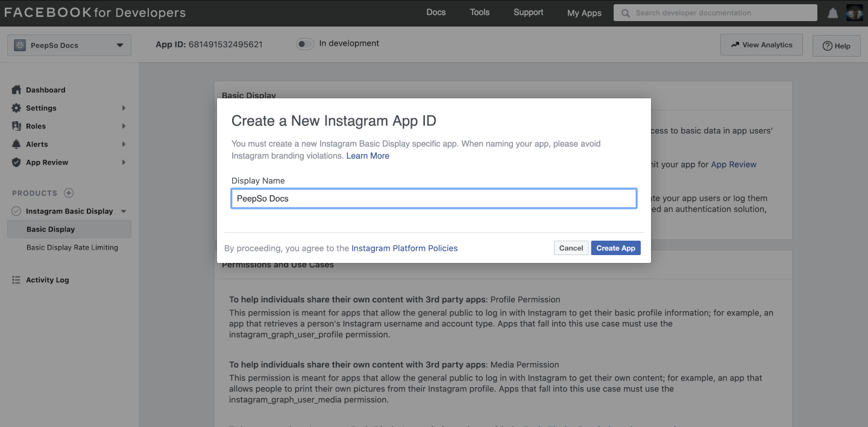Click the analytics chart arrow icon
The height and width of the screenshot is (427, 868).
[735, 45]
